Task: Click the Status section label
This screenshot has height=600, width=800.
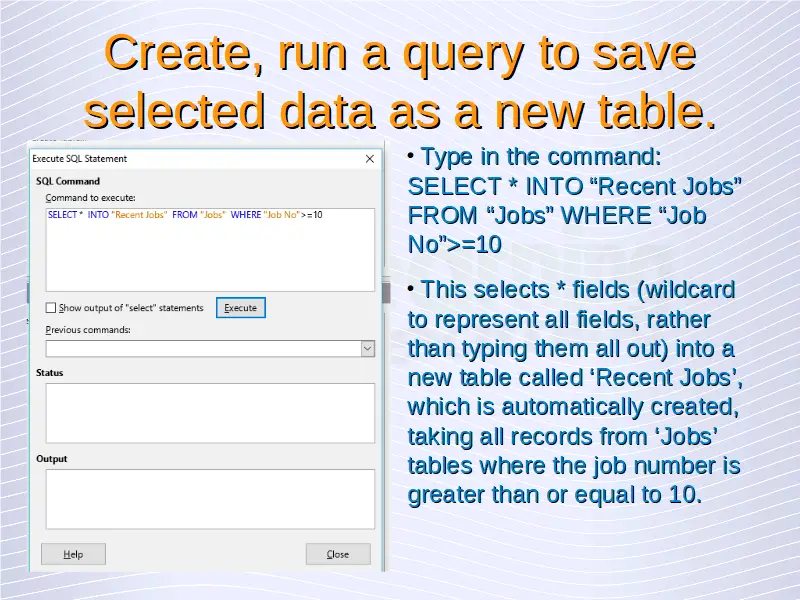Action: coord(49,373)
